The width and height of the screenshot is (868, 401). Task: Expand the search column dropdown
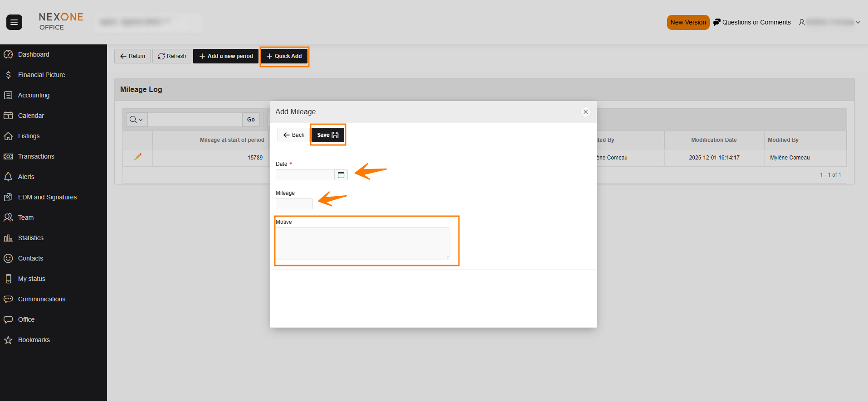[137, 120]
